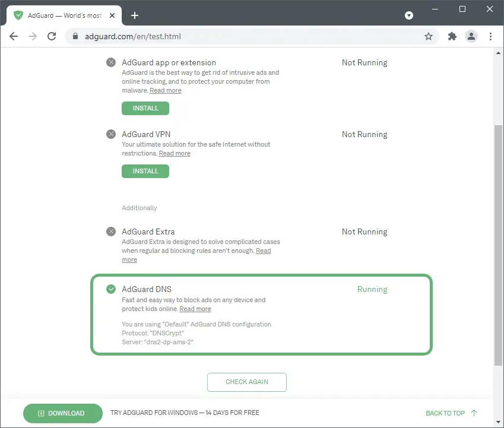
Task: Go back to the previous page
Action: tap(14, 36)
